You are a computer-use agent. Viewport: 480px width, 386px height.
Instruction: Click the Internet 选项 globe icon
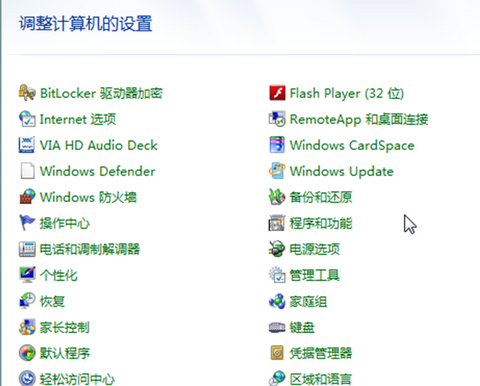pyautogui.click(x=27, y=119)
